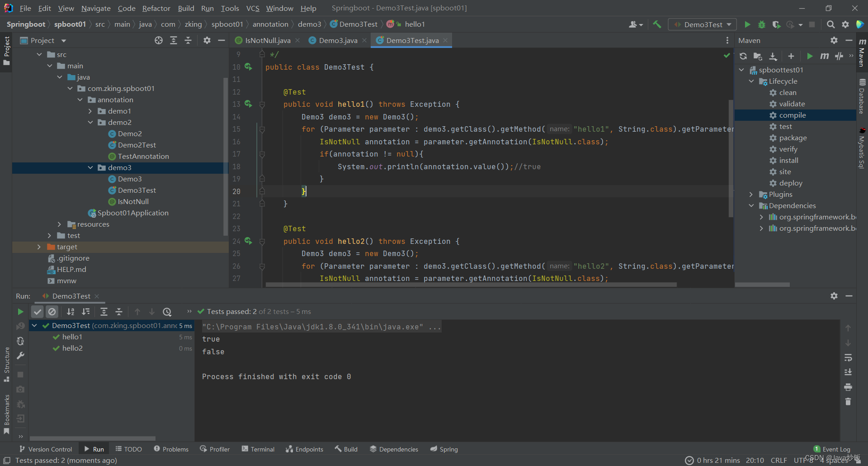The height and width of the screenshot is (466, 868).
Task: Toggle scroll to end of console
Action: click(x=848, y=372)
